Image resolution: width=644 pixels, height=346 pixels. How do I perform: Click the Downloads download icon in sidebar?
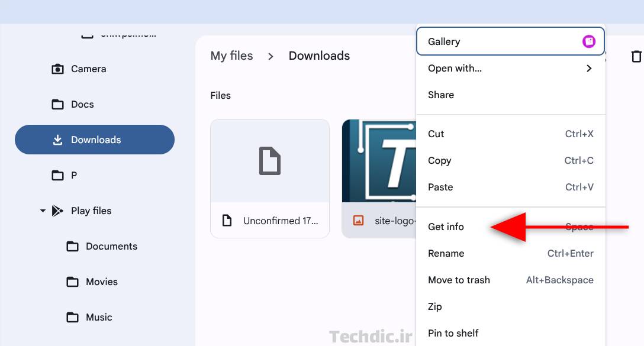57,140
